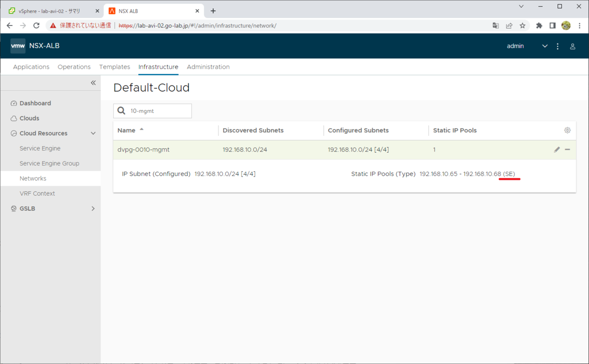This screenshot has height=364, width=589.
Task: Click the Default-Cloud heading
Action: coord(151,88)
